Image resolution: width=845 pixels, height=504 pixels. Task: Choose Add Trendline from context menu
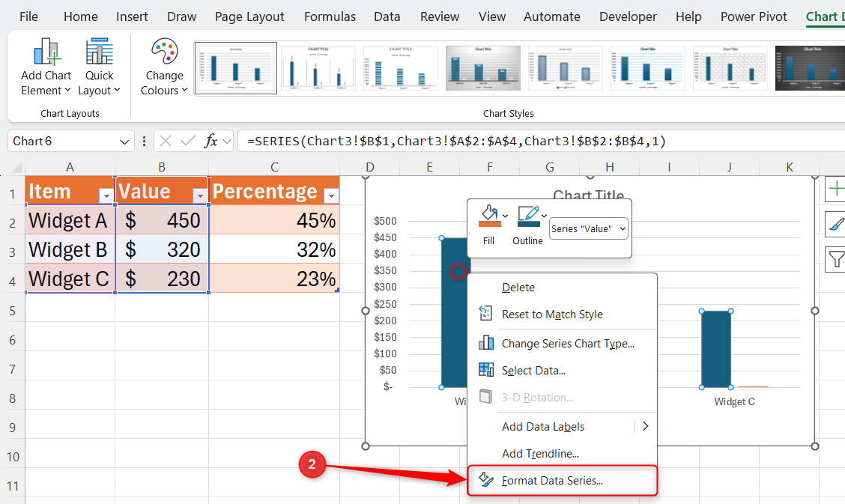pos(562,453)
